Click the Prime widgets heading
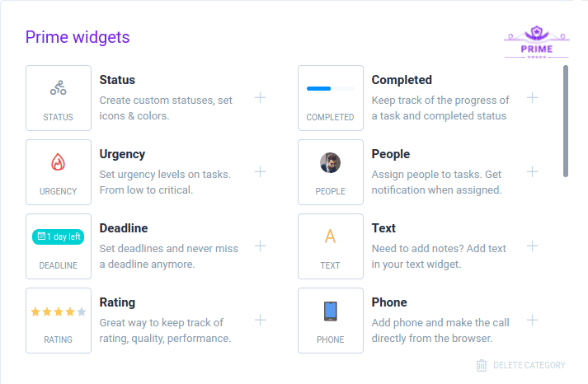The height and width of the screenshot is (384, 588). pos(78,37)
